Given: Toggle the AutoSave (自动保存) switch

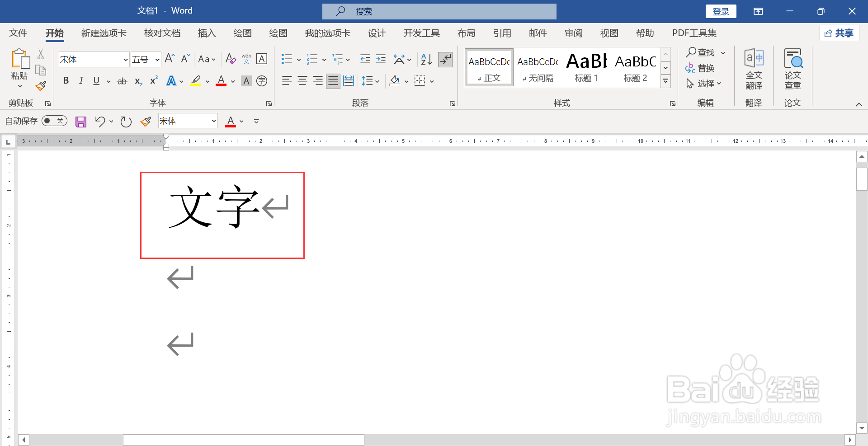Looking at the screenshot, I should tap(54, 121).
